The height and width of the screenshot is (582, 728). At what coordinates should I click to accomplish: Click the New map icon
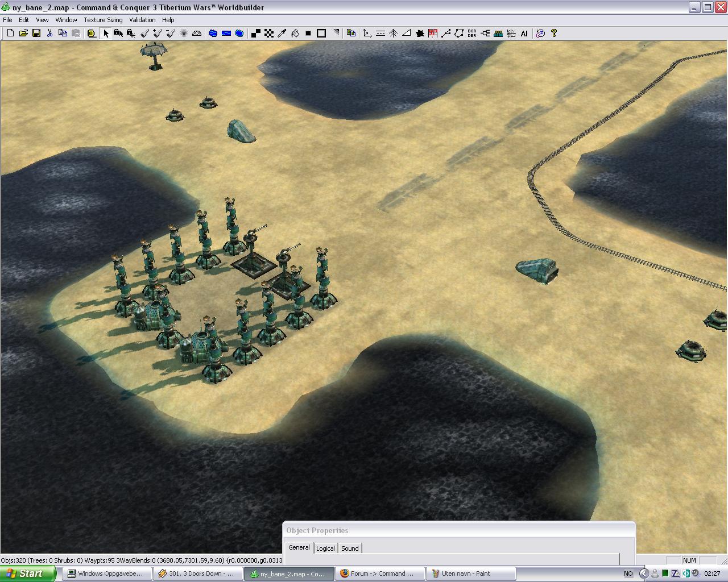click(10, 34)
